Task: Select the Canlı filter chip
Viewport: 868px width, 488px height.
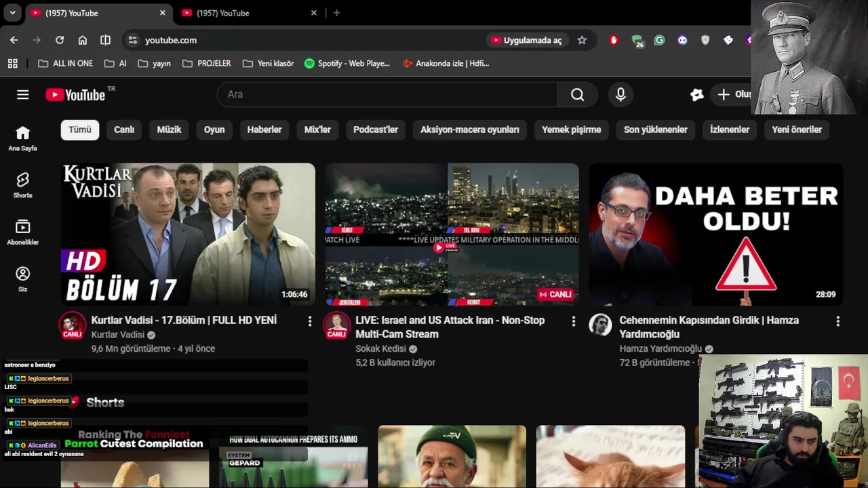Action: point(124,129)
